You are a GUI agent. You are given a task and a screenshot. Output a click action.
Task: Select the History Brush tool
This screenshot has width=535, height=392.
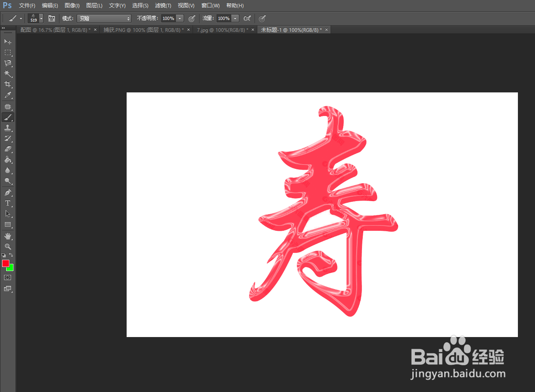8,138
